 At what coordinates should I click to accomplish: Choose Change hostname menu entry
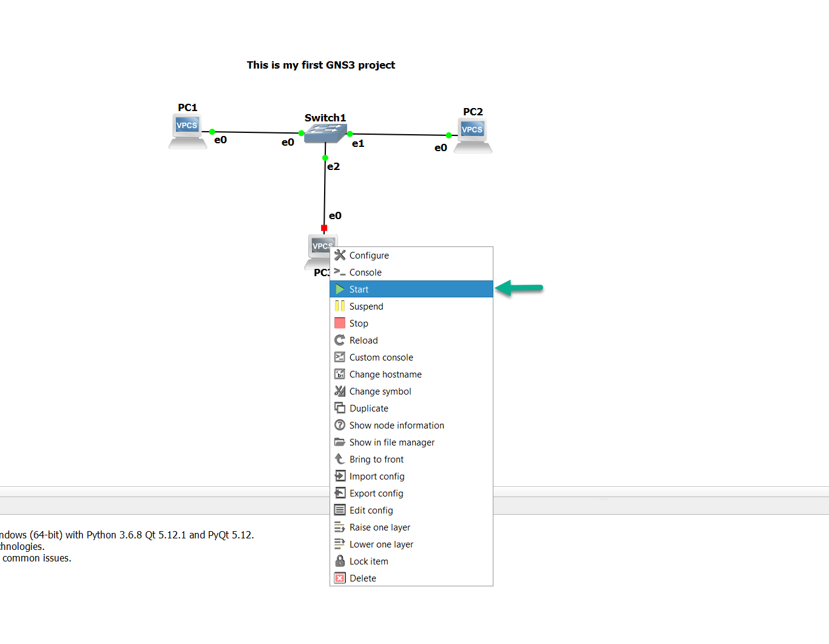[x=411, y=374]
